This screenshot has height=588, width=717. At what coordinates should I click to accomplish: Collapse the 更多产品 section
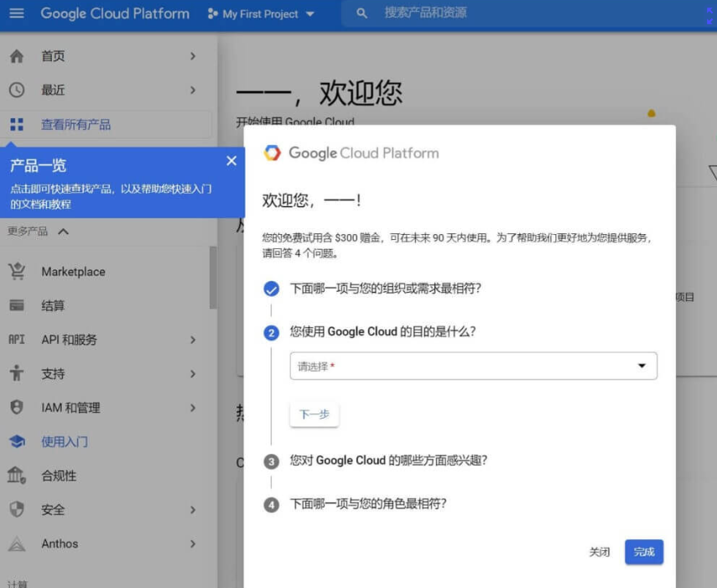click(64, 232)
